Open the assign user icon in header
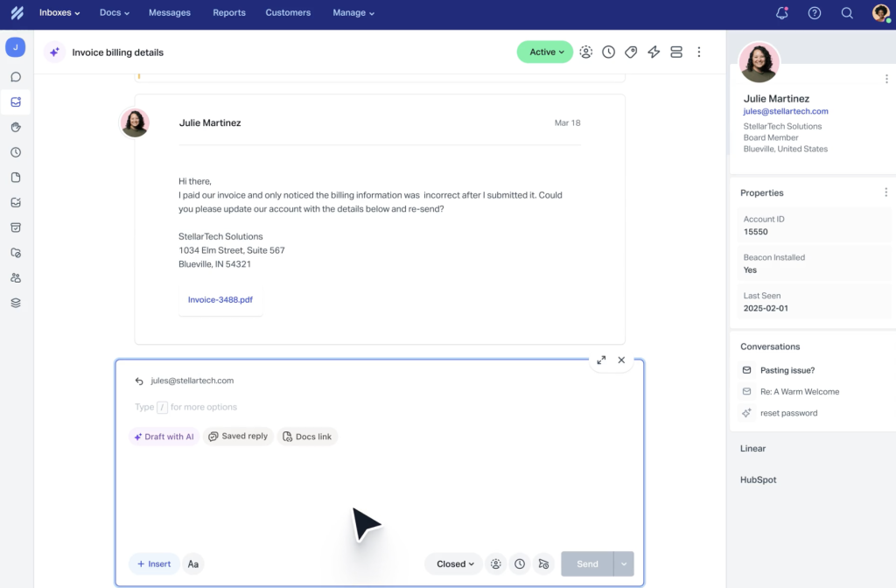The height and width of the screenshot is (588, 896). [585, 52]
